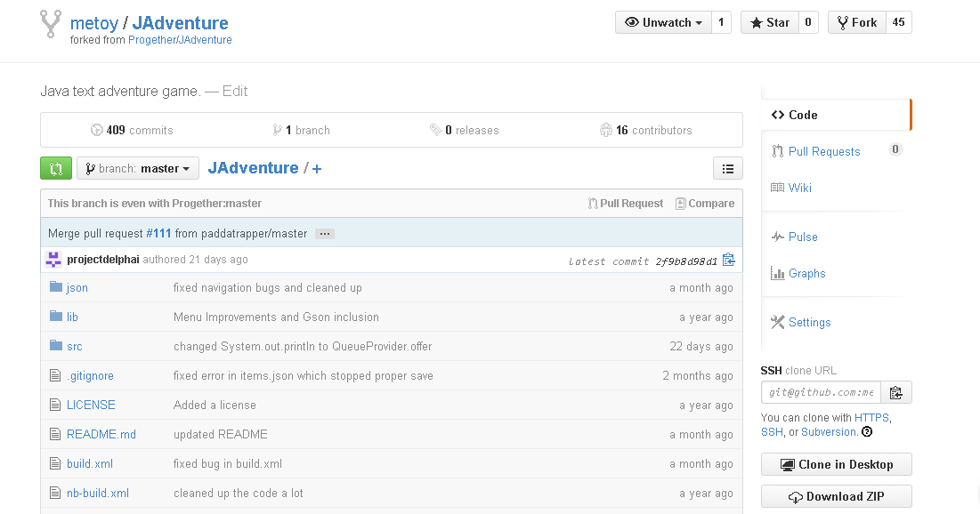Open the nb-build.xml file link
Screen dimensions: 980x514
click(x=98, y=493)
